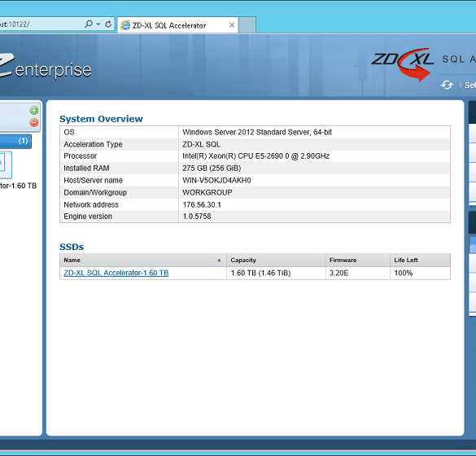This screenshot has height=456, width=476.
Task: Sort SSDs by the Name column header
Action: coord(143,261)
